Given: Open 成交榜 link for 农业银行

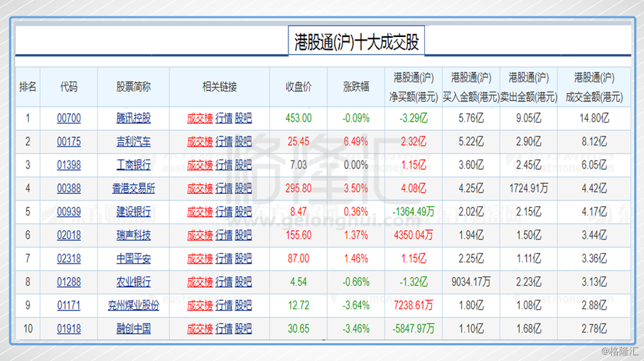Looking at the screenshot, I should (x=199, y=282).
